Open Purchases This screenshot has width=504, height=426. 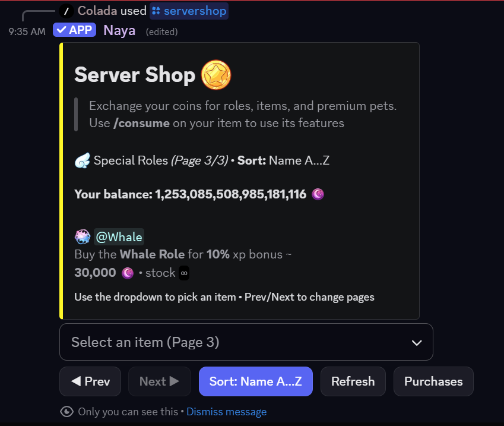pos(433,381)
